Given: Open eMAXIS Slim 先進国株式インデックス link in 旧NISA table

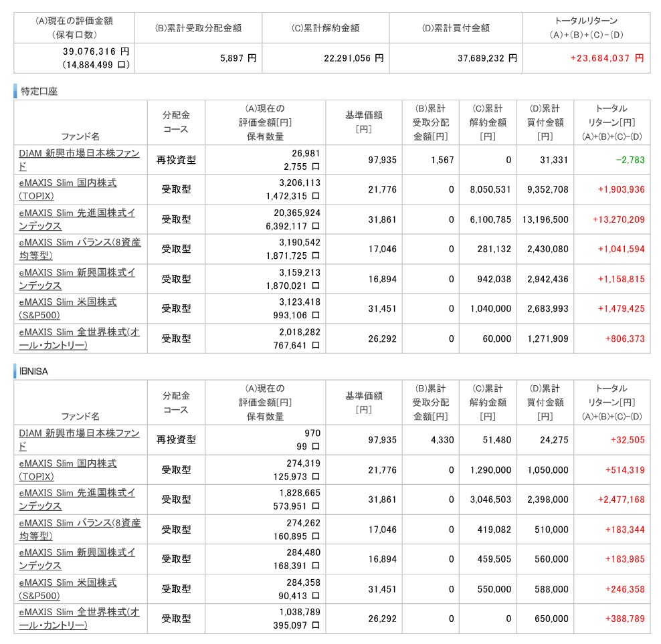Looking at the screenshot, I should click(x=77, y=499).
